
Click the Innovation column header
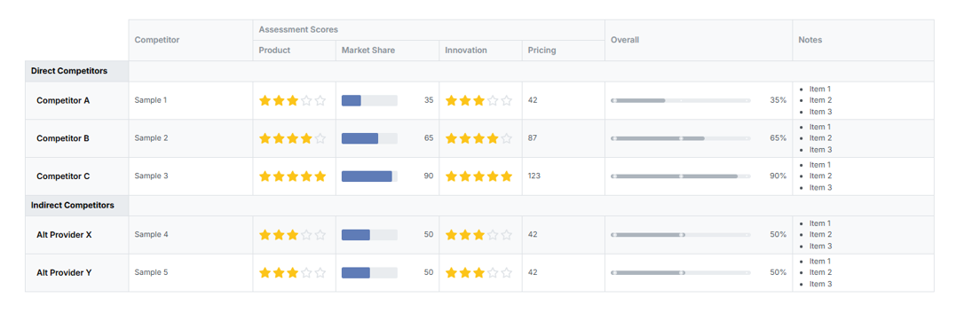pos(480,51)
